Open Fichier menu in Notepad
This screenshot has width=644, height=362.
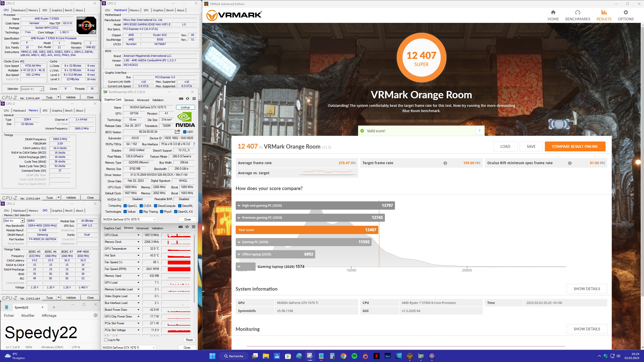9,315
